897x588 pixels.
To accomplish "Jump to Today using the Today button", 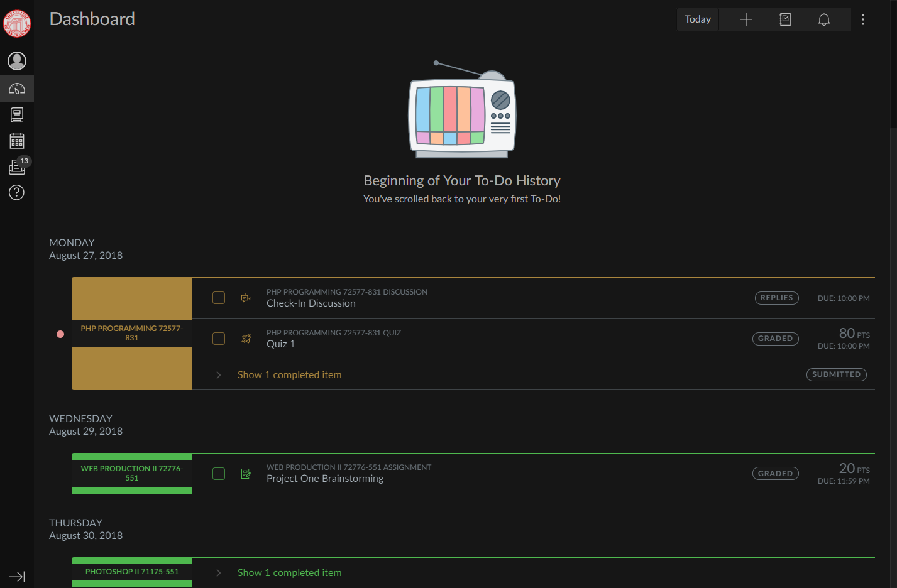I will coord(697,19).
